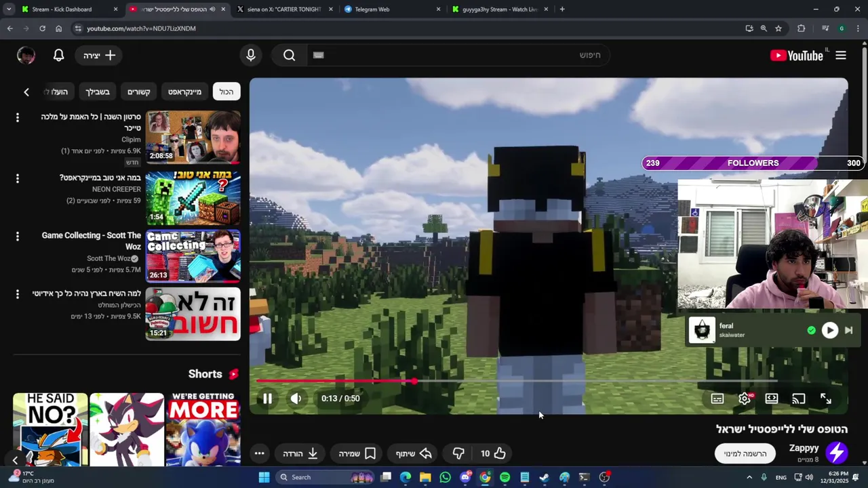
Task: Cast video to a TV
Action: tap(799, 399)
